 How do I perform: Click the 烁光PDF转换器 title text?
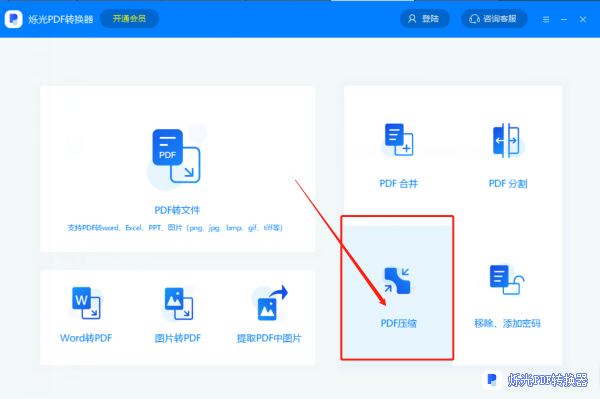[60, 19]
